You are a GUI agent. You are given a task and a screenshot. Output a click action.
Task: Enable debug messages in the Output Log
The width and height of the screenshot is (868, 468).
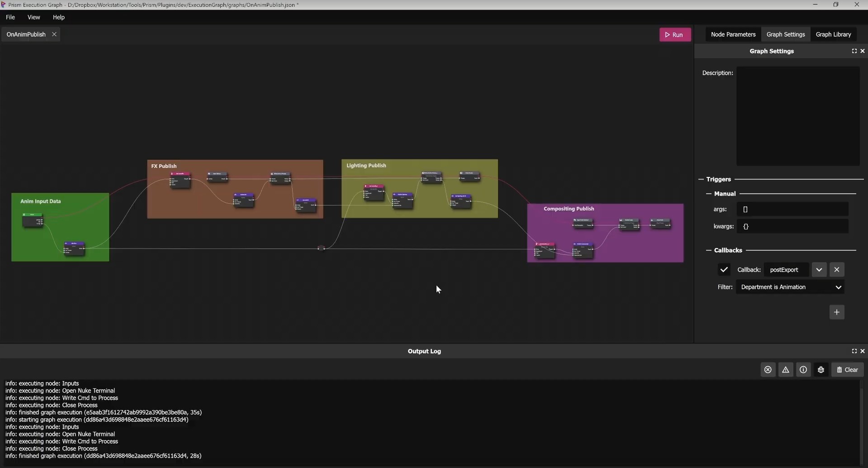tap(821, 370)
